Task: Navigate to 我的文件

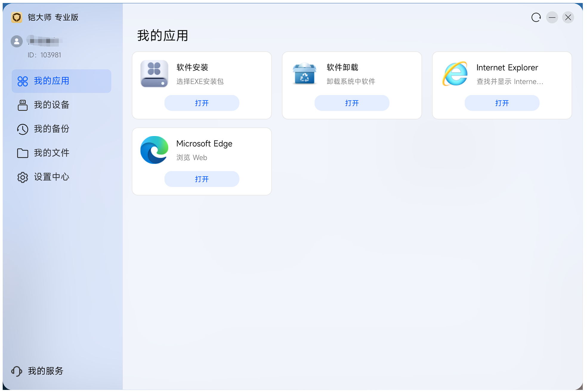Action: click(x=61, y=153)
